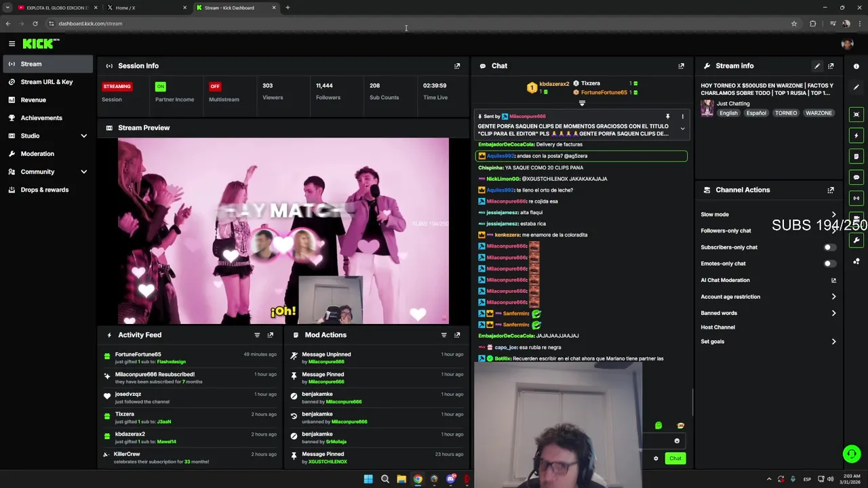Toggle the wrench widget in right rail
This screenshot has height=488, width=868.
[856, 240]
